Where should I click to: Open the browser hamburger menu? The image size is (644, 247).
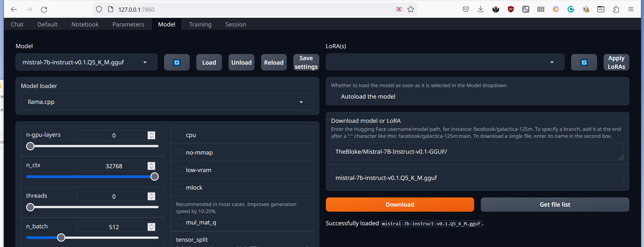tap(631, 9)
